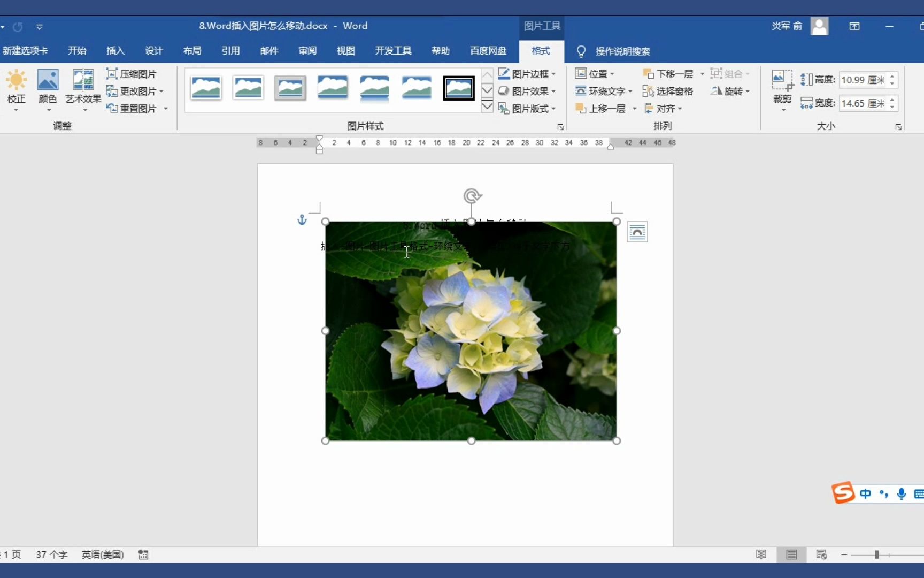
Task: Open Wrap Text (环绕文字) dropdown
Action: (x=604, y=91)
